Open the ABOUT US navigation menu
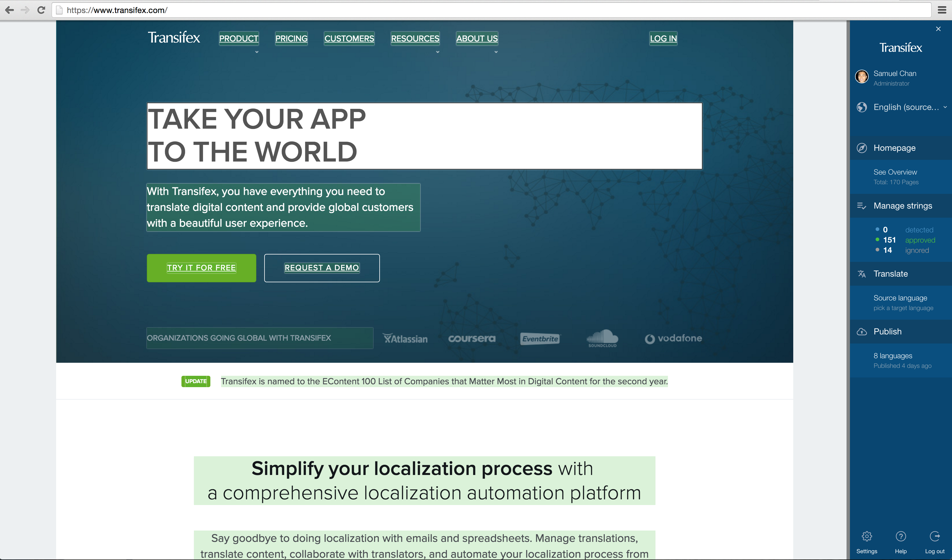The height and width of the screenshot is (560, 952). 477,39
